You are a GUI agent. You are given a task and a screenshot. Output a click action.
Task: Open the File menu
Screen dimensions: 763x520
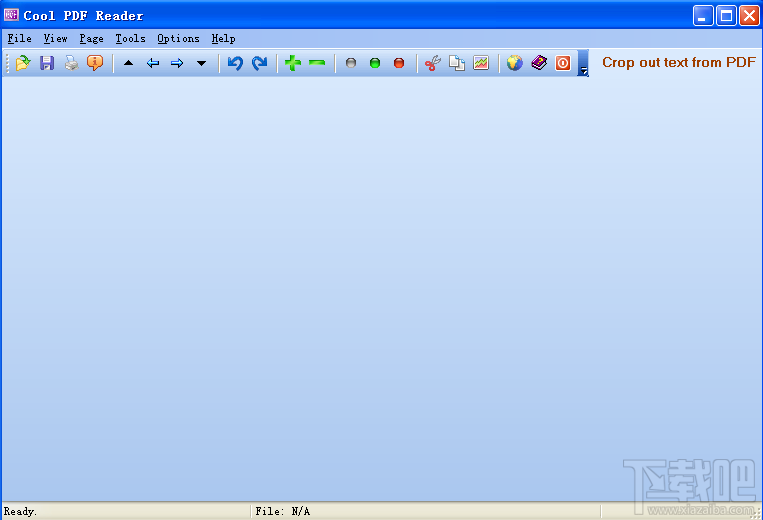click(x=19, y=38)
